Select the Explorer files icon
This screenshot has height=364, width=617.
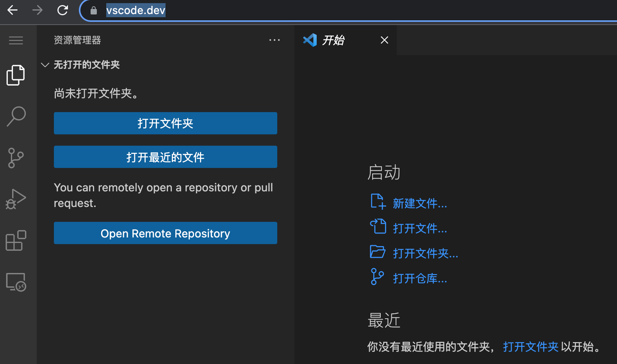16,75
